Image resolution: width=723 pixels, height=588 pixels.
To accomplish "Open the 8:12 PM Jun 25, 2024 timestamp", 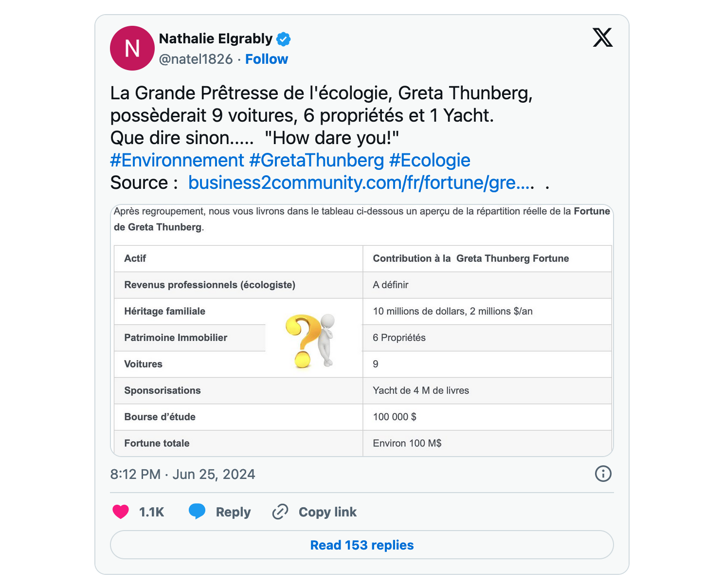I will (183, 474).
